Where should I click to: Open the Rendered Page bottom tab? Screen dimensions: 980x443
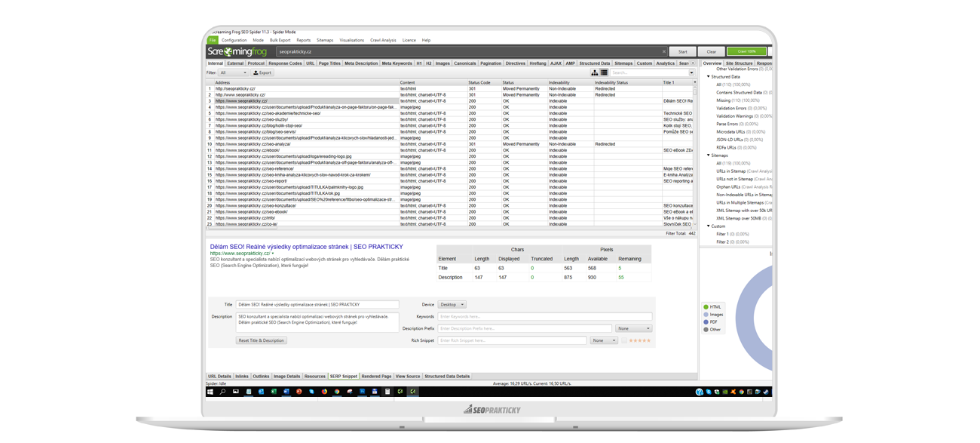click(376, 376)
